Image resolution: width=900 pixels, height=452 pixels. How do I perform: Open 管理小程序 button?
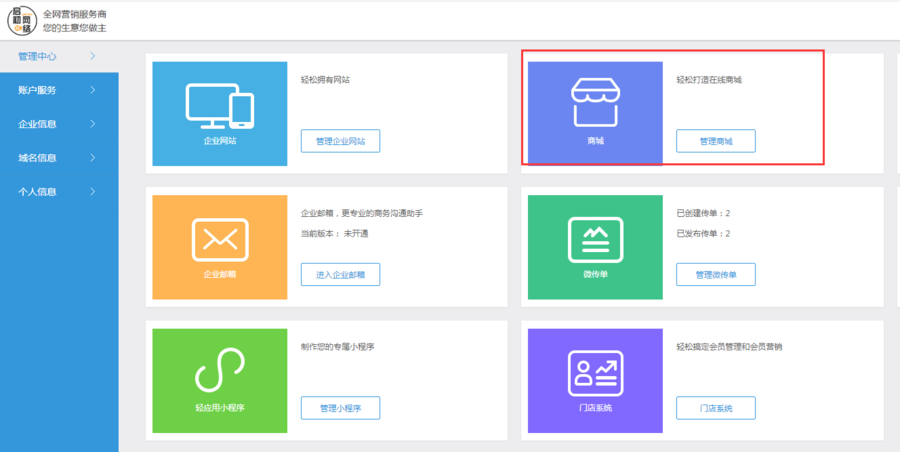coord(340,408)
